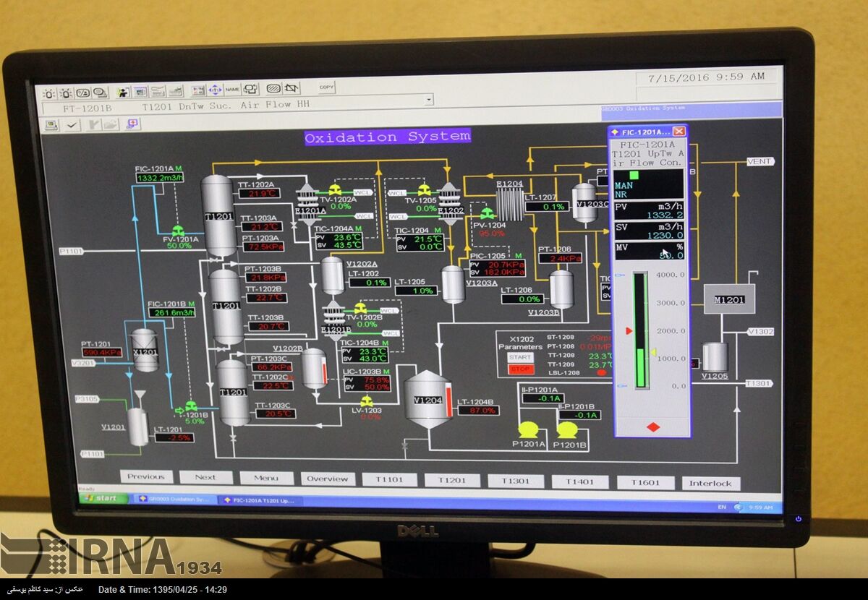Go to T1301 graphic page
Image resolution: width=868 pixels, height=600 pixels.
pos(516,481)
